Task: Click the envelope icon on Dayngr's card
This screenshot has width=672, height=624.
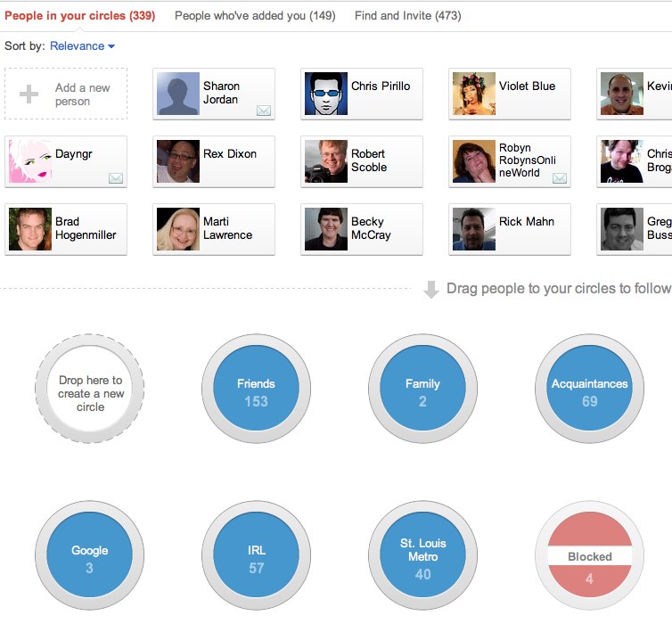Action: click(x=116, y=178)
